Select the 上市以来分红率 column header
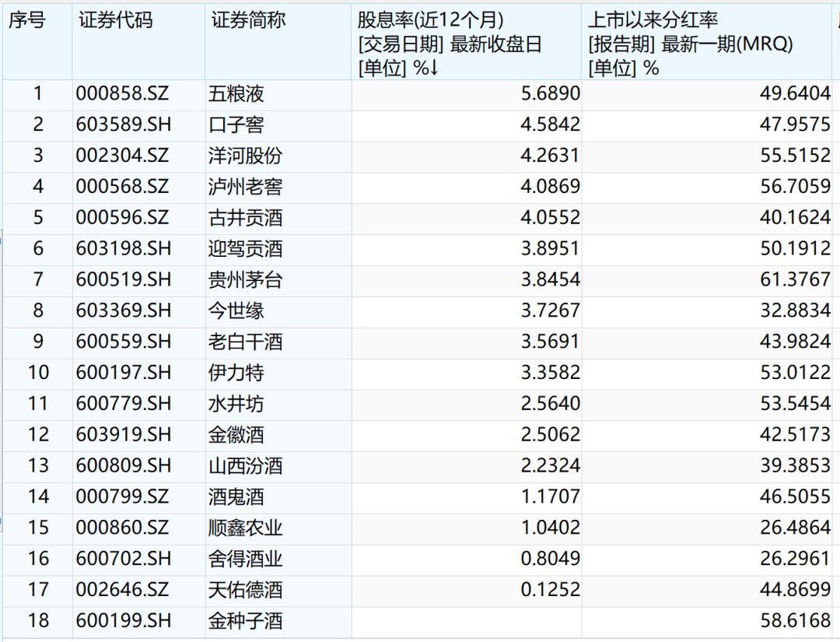840x642 pixels. click(x=653, y=21)
